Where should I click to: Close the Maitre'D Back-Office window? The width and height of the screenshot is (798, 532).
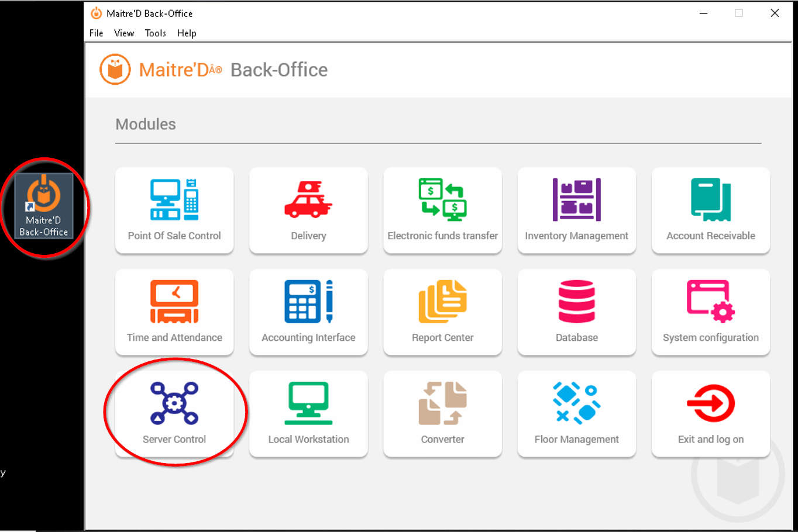click(775, 13)
